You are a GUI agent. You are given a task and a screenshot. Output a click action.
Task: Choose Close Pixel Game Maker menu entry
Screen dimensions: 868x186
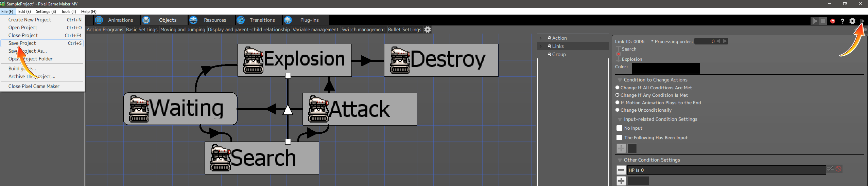click(42, 86)
